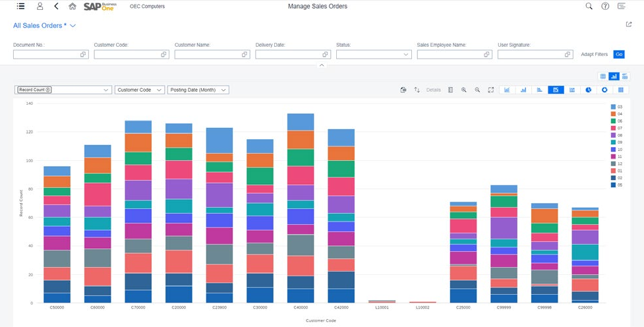This screenshot has height=327, width=644.
Task: Click Adapt Filters link
Action: (594, 55)
